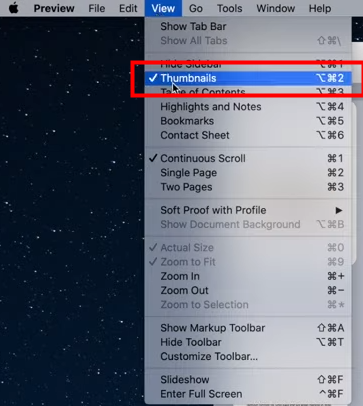
Task: Open the Apple menu
Action: pyautogui.click(x=13, y=8)
